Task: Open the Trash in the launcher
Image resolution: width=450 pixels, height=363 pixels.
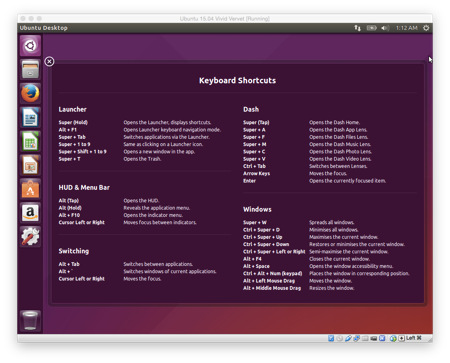Action: pos(30,320)
